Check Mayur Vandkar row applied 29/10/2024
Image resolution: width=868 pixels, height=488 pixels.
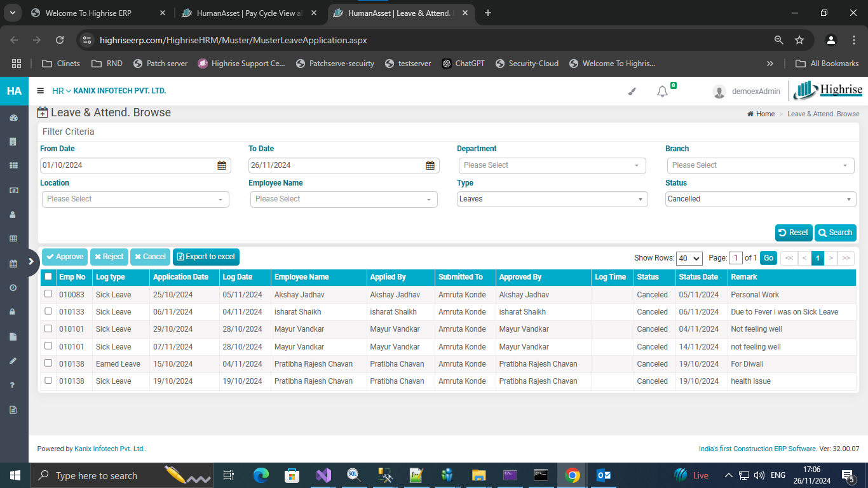(48, 329)
